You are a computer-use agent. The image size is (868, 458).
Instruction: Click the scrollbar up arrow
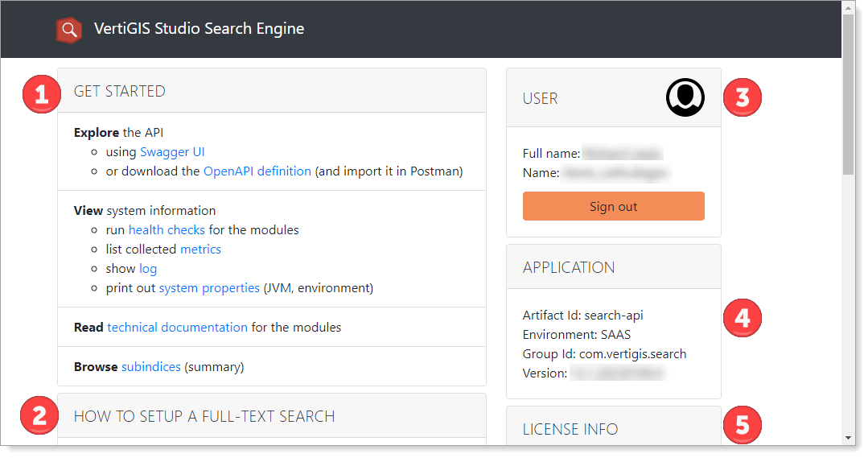[848, 7]
